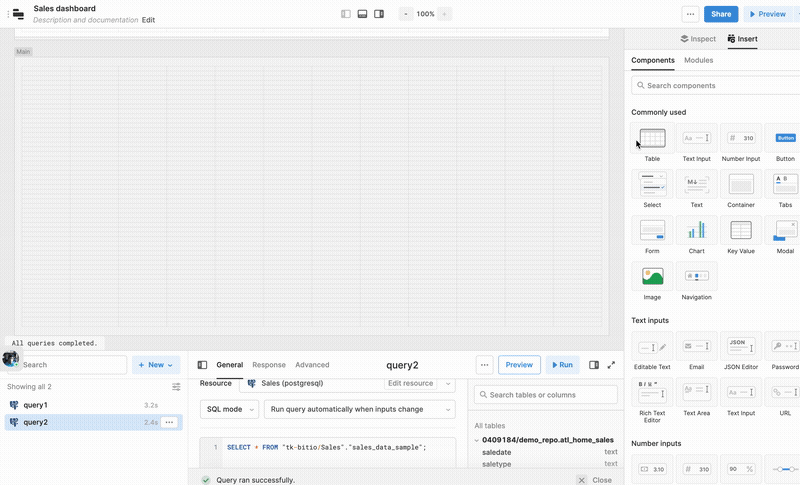Pick the Select component icon

pos(652,184)
